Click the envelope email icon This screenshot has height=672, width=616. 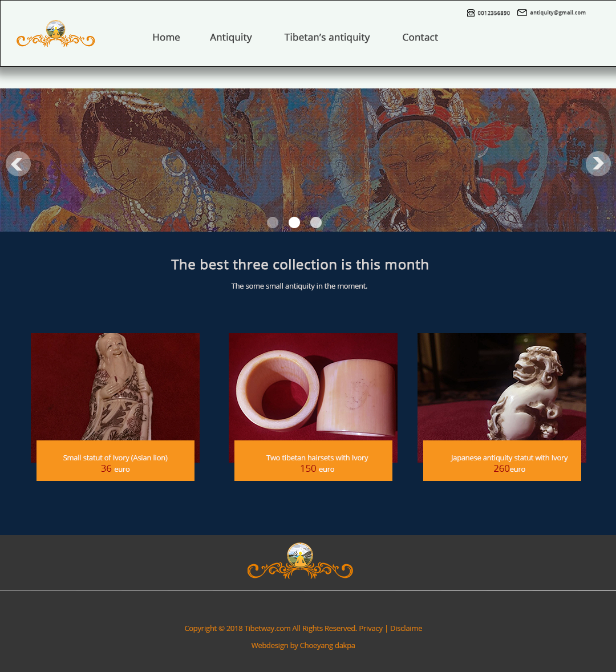(522, 13)
